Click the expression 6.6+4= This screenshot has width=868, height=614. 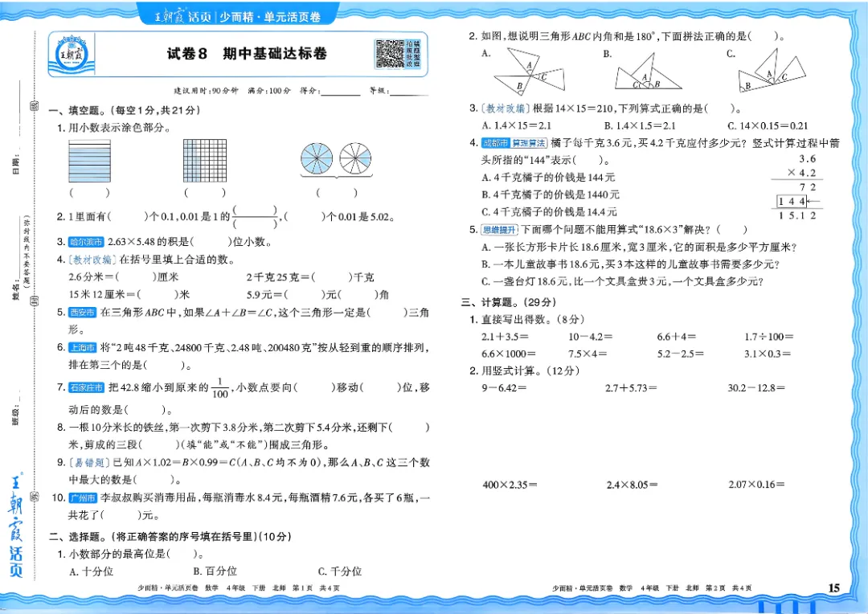click(677, 337)
